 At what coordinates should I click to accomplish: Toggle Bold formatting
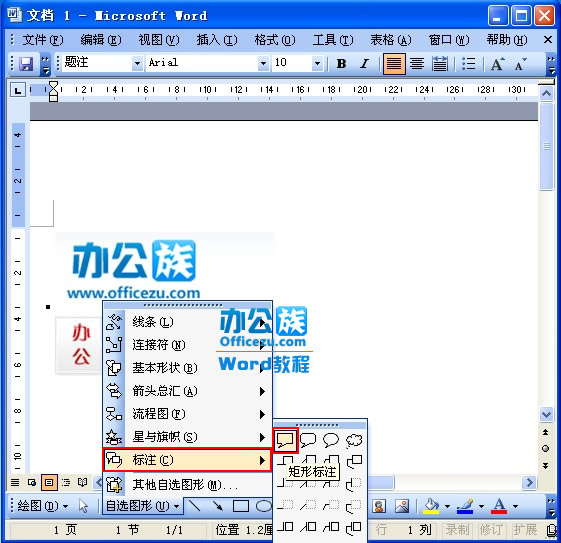[x=342, y=64]
